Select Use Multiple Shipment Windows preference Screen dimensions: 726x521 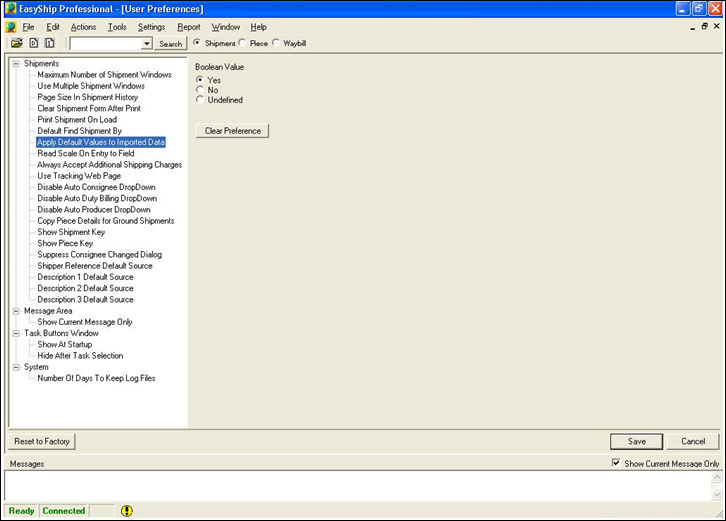click(x=91, y=86)
